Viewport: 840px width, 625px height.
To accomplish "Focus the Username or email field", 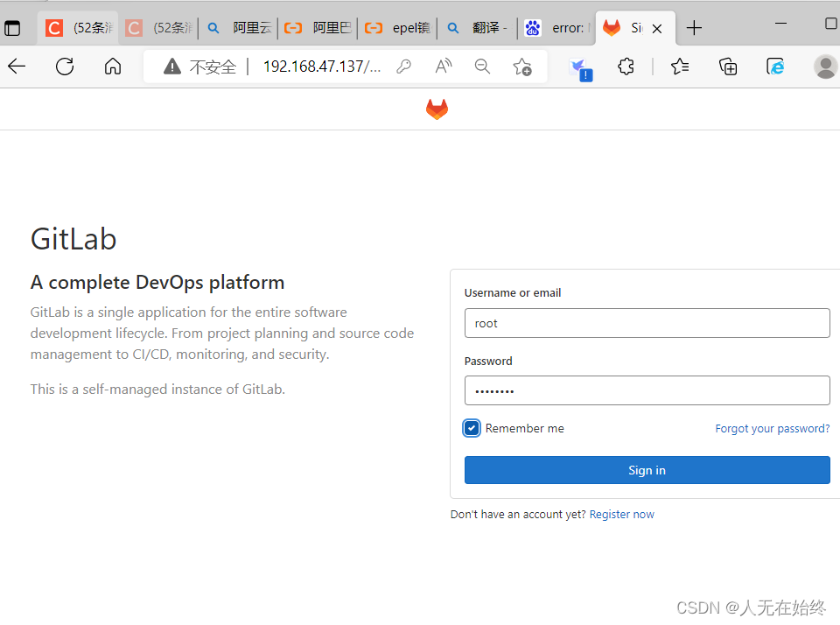I will point(647,323).
